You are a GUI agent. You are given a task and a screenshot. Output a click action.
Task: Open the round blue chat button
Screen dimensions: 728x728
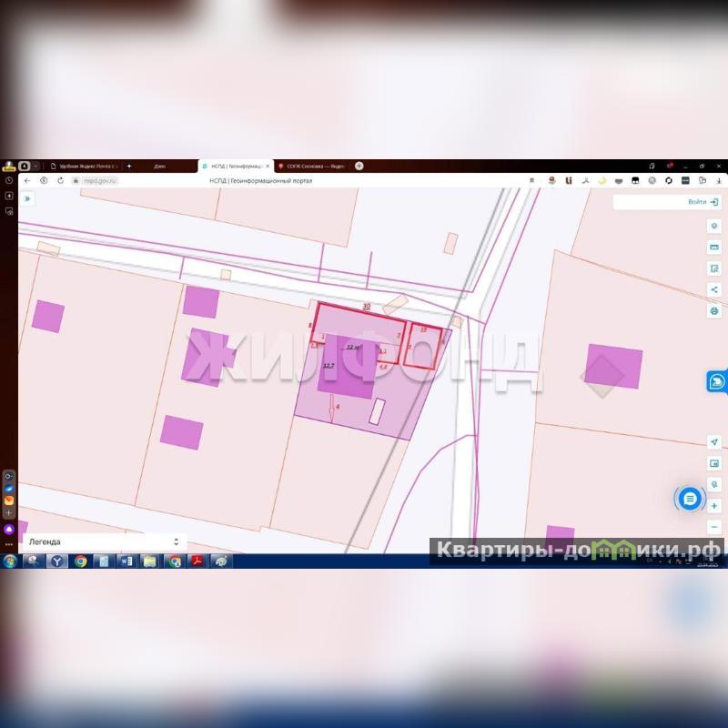click(x=690, y=499)
